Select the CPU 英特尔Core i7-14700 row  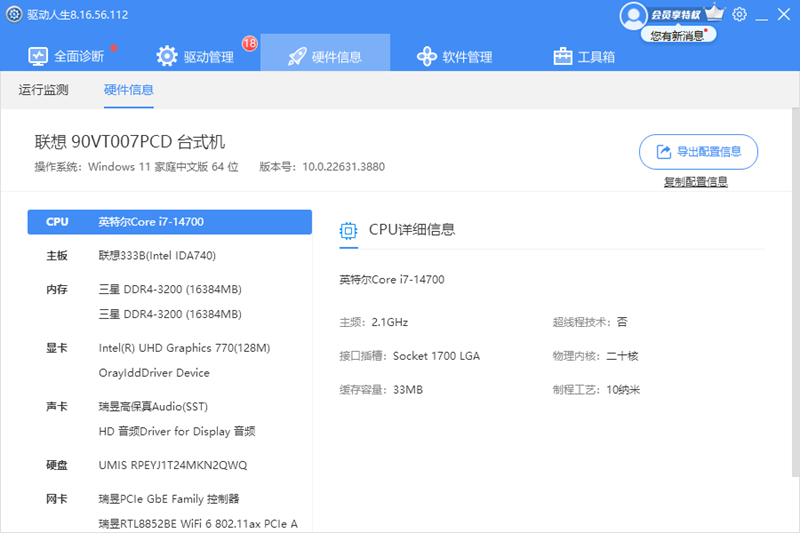click(169, 222)
